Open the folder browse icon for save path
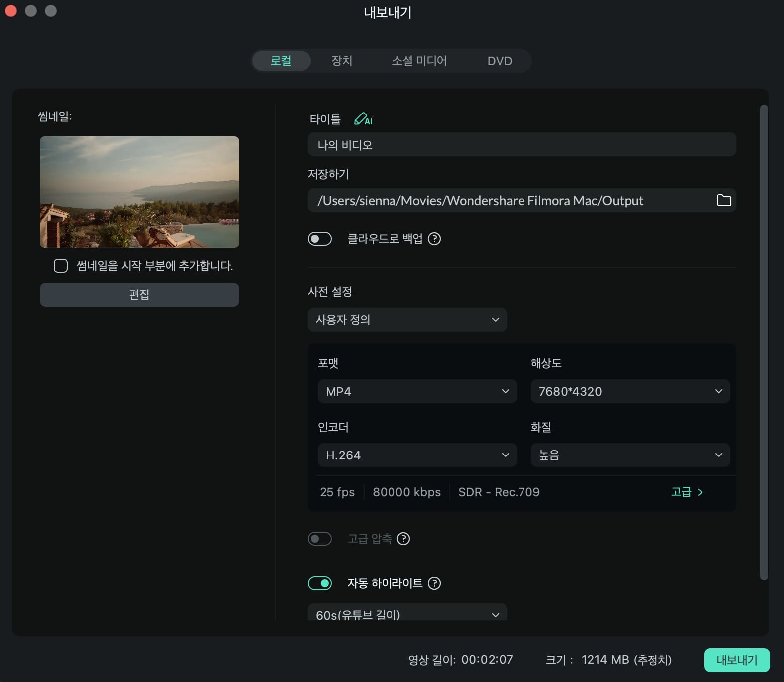The height and width of the screenshot is (682, 784). click(x=723, y=200)
